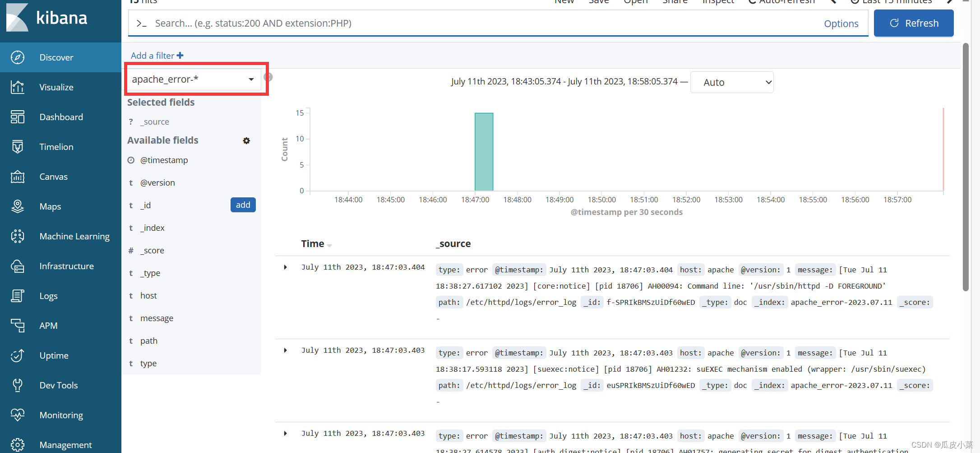Viewport: 980px width, 453px height.
Task: Open the Dashboard icon
Action: [18, 117]
